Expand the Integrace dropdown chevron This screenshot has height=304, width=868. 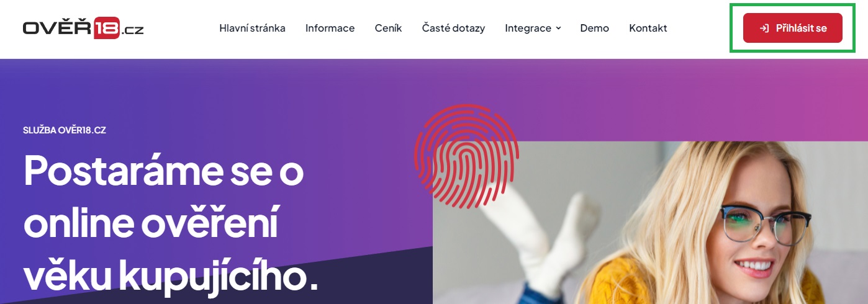(x=558, y=29)
